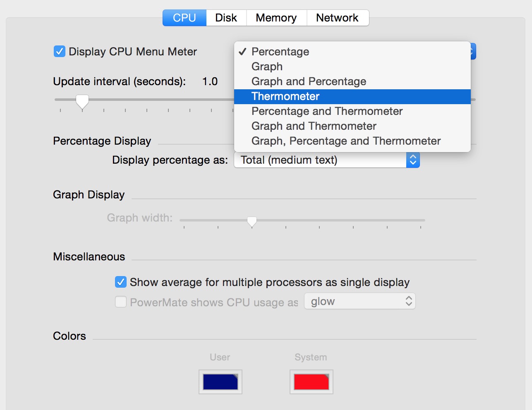Click the Update interval slider knob

82,101
